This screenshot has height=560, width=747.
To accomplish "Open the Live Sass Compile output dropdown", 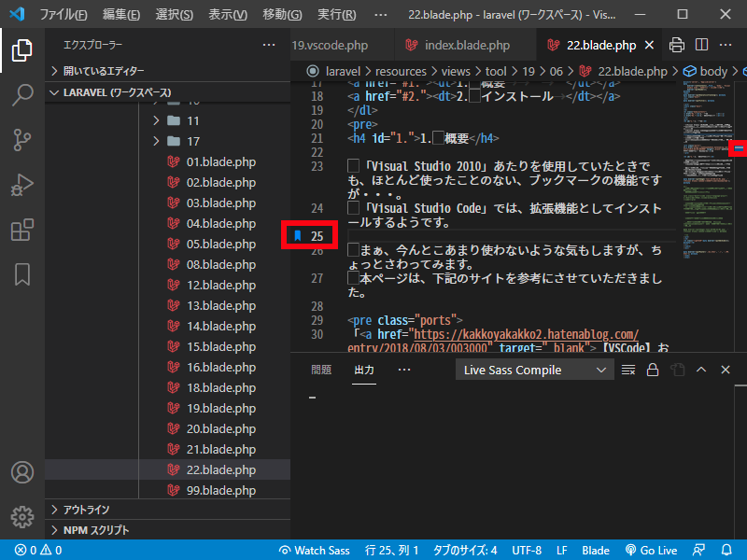I will point(534,370).
